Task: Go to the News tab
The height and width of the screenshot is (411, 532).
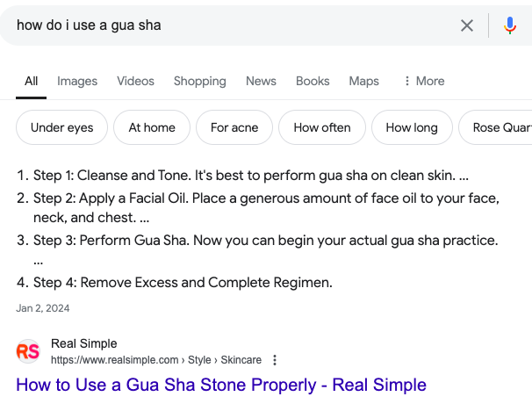Action: pyautogui.click(x=261, y=81)
